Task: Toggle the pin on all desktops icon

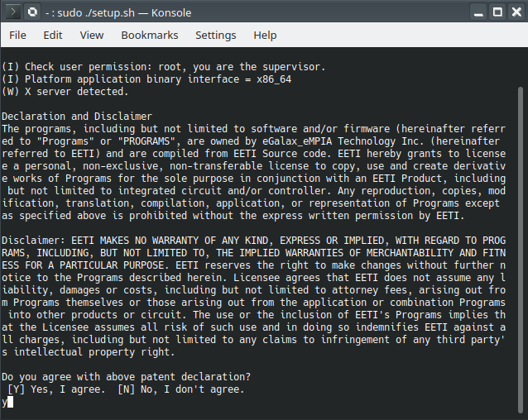Action: pyautogui.click(x=32, y=12)
